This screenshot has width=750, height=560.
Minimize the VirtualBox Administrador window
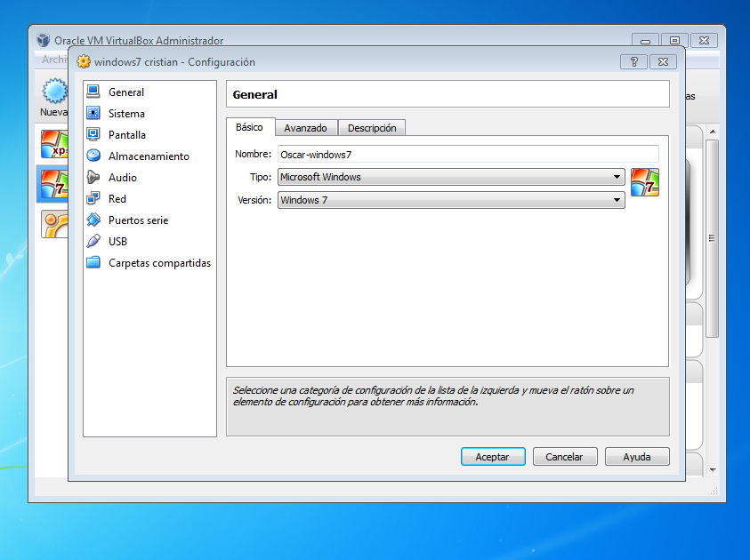tap(645, 41)
